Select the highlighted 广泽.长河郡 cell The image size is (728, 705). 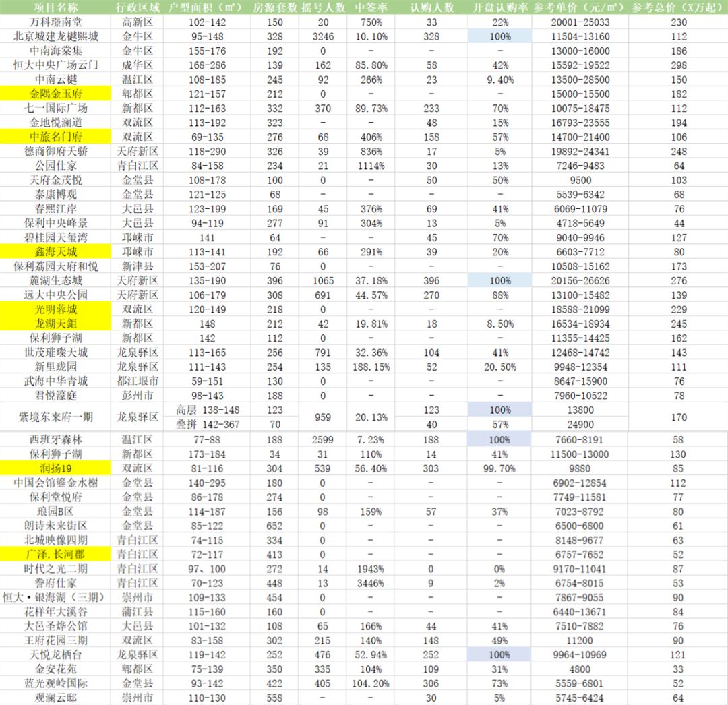click(56, 555)
